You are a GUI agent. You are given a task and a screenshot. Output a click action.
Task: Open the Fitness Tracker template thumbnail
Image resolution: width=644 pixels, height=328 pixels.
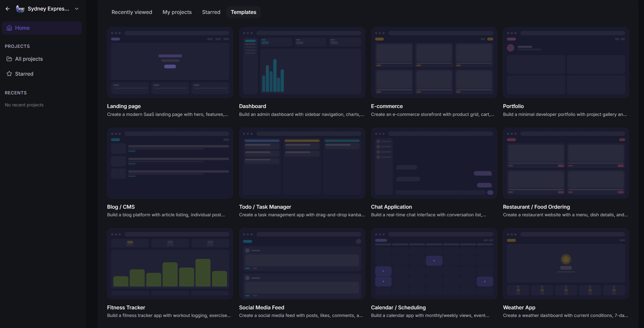pyautogui.click(x=170, y=264)
